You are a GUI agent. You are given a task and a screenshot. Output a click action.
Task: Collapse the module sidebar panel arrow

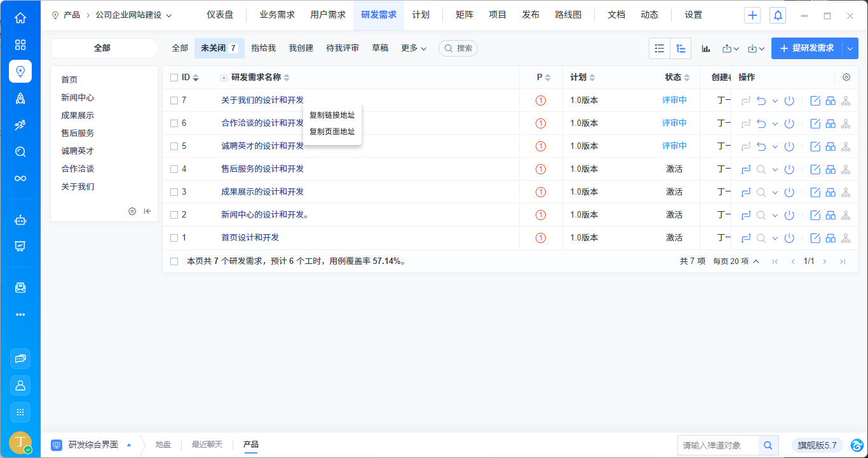click(x=147, y=211)
